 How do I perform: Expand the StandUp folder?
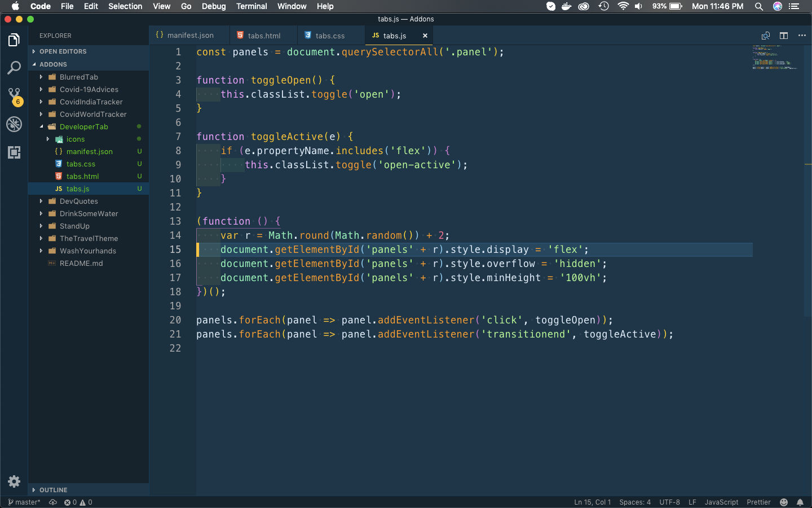click(89, 226)
